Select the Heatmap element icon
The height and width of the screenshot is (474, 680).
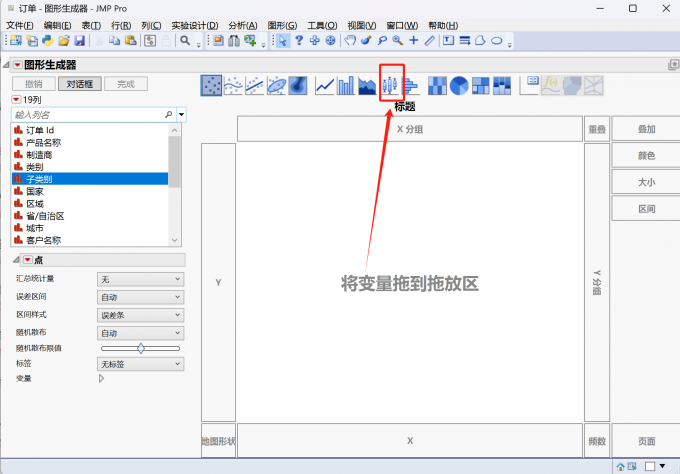[x=437, y=85]
